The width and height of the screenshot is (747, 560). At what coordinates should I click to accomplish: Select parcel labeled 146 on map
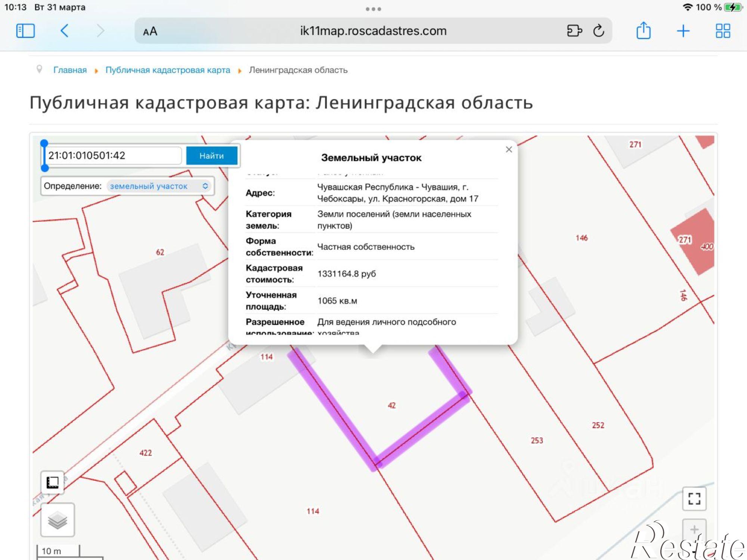[582, 238]
